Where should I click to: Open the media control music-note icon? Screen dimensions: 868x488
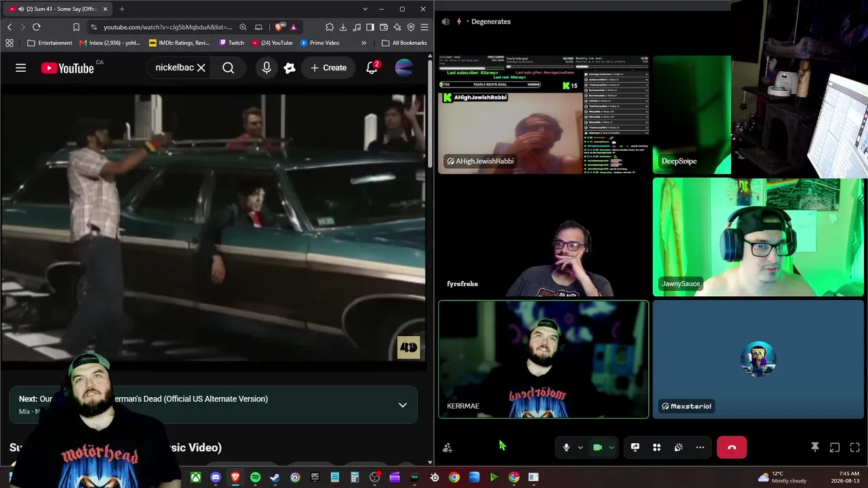pos(357,27)
